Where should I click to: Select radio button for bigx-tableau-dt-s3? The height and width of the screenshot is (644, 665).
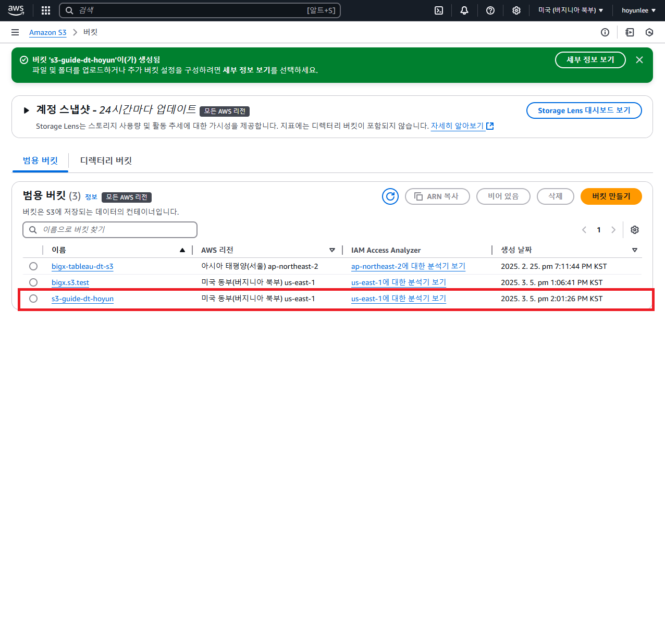pos(33,266)
